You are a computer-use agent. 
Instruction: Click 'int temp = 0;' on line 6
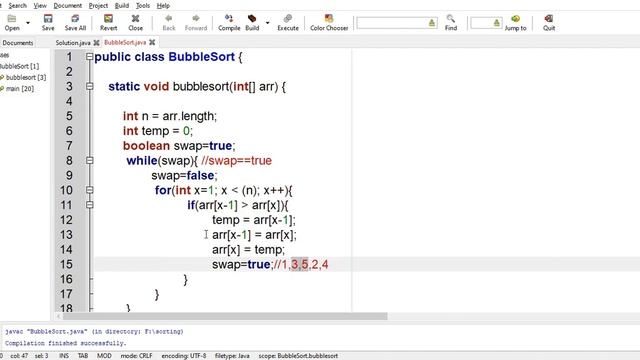pos(158,131)
